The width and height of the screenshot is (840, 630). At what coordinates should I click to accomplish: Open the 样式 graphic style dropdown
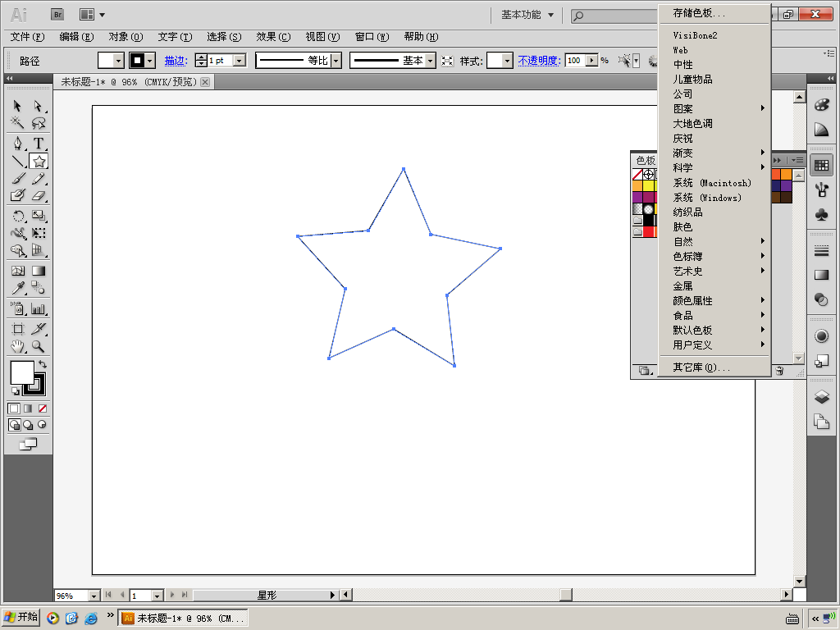(x=507, y=61)
